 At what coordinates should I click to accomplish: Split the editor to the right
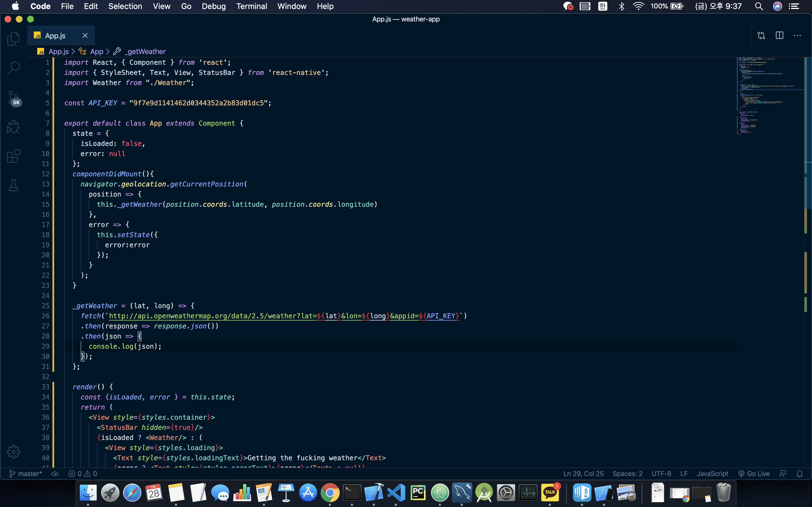pos(780,35)
